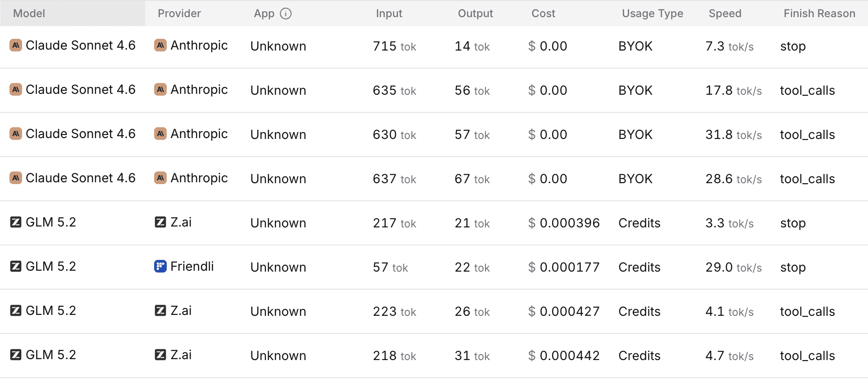Click the 4.7 tok/s speed value

730,356
